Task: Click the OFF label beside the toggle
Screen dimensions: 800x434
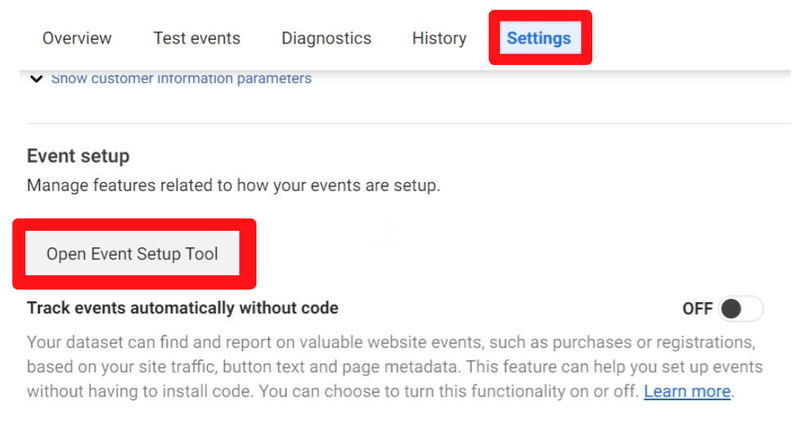Action: pyautogui.click(x=697, y=308)
